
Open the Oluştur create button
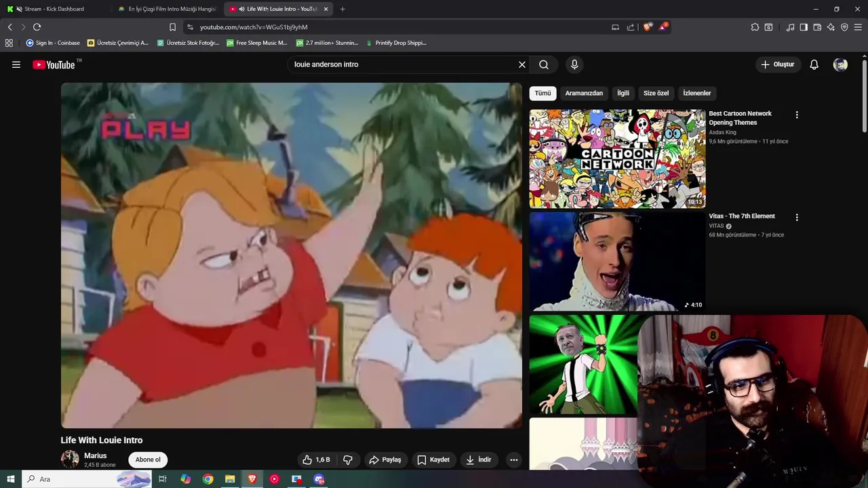(x=778, y=64)
